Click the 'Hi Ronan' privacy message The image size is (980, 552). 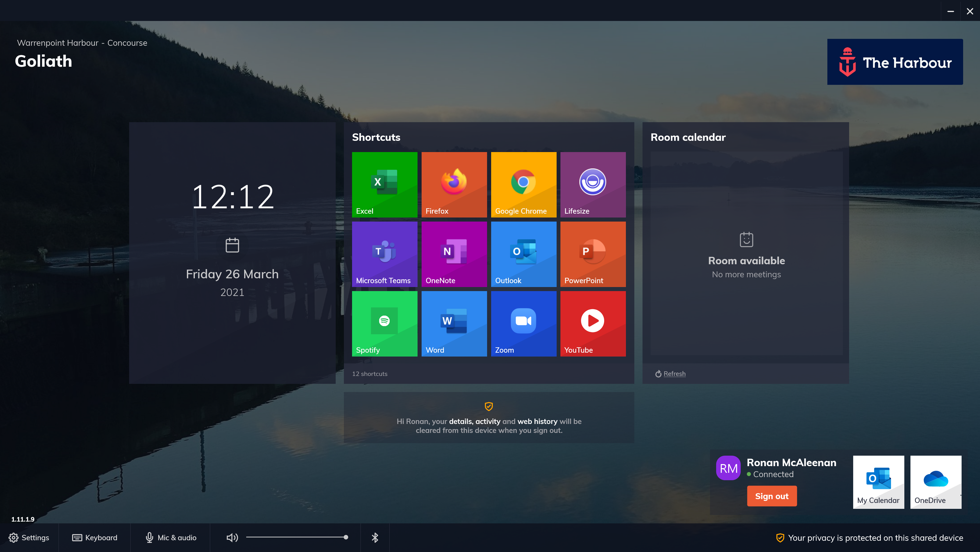pyautogui.click(x=489, y=426)
